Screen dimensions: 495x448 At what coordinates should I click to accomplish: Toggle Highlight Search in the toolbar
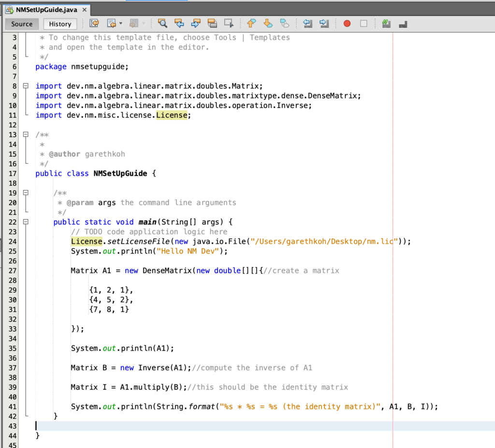(x=213, y=23)
